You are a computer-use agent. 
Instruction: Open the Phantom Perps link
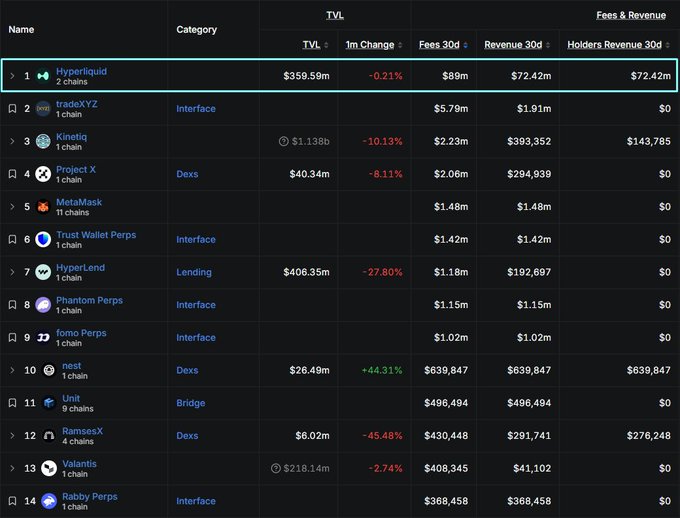click(89, 300)
